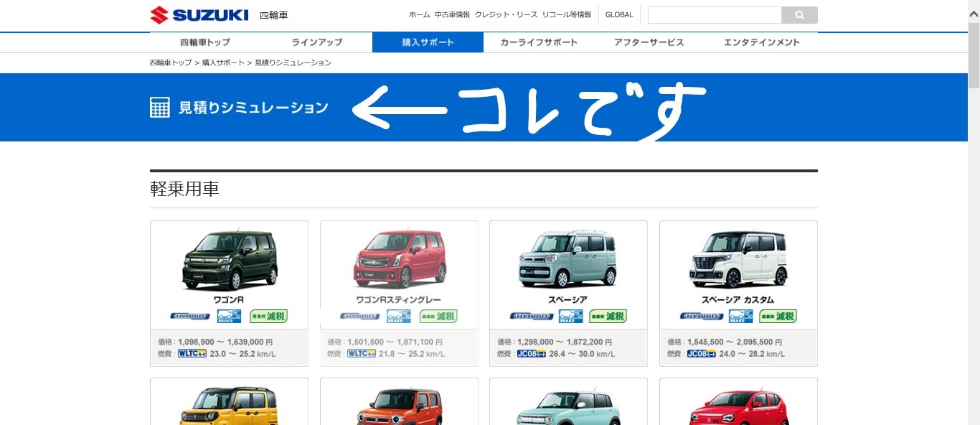The image size is (980, 425).
Task: Click the HYBRID badge under ワゴンR
Action: coord(190,316)
